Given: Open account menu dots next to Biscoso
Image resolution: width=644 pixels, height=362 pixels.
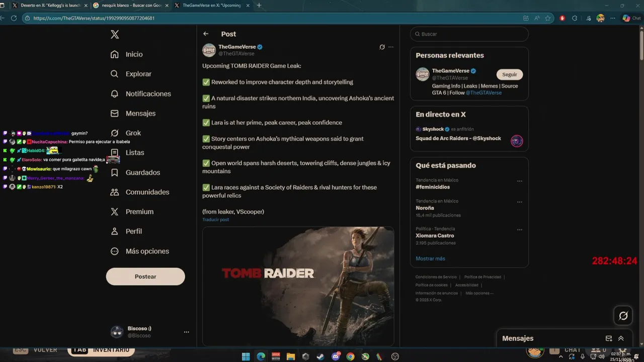Looking at the screenshot, I should click(187, 332).
